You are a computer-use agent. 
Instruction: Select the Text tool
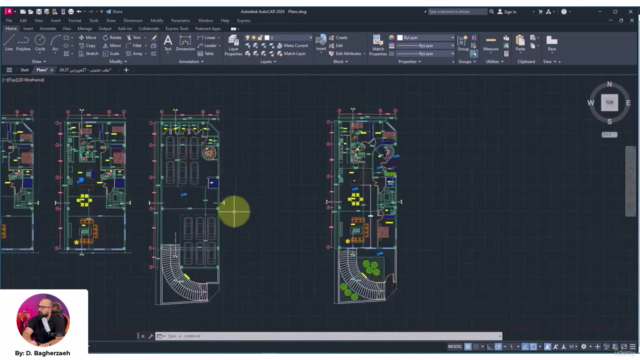[168, 43]
